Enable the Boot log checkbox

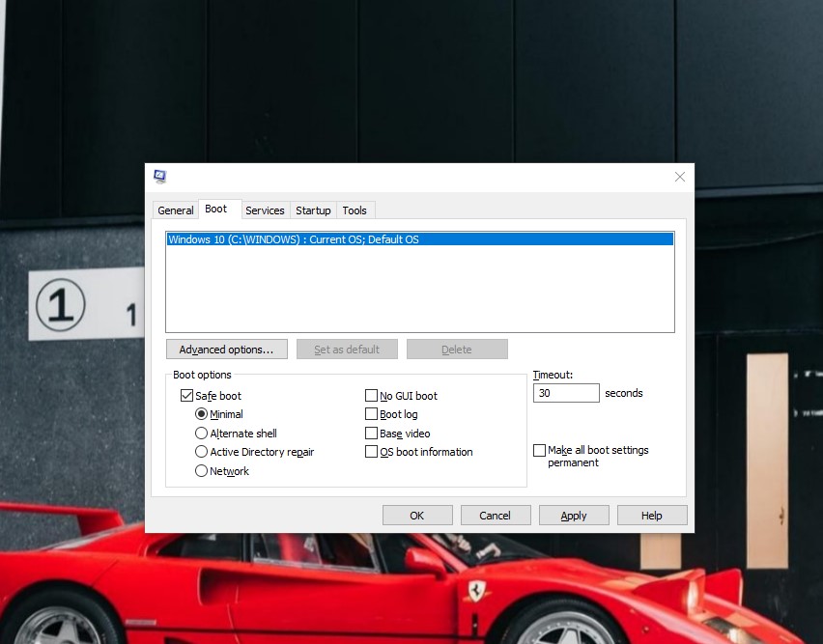click(371, 414)
